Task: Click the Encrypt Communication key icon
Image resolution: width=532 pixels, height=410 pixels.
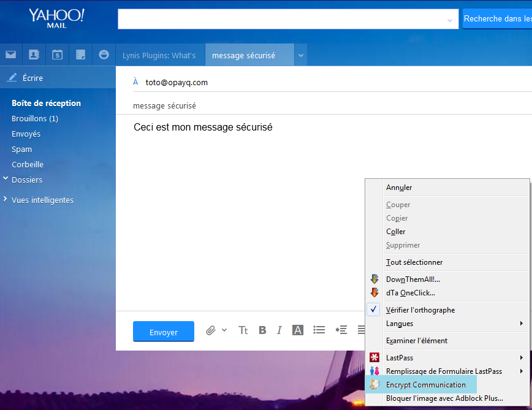Action: [374, 384]
